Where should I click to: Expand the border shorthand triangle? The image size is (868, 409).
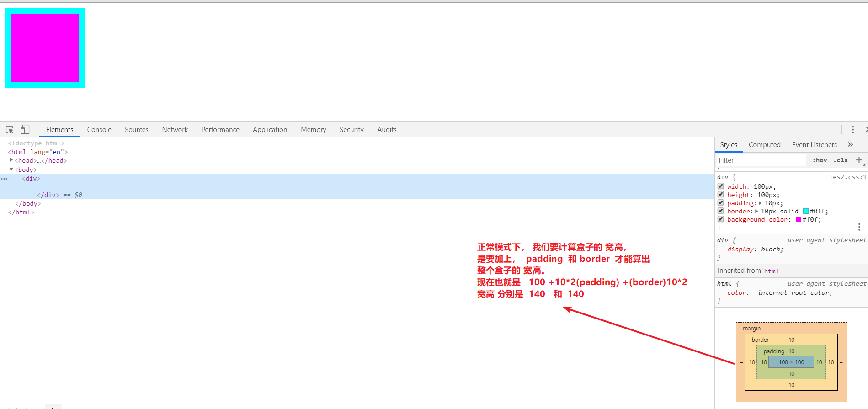(x=756, y=211)
